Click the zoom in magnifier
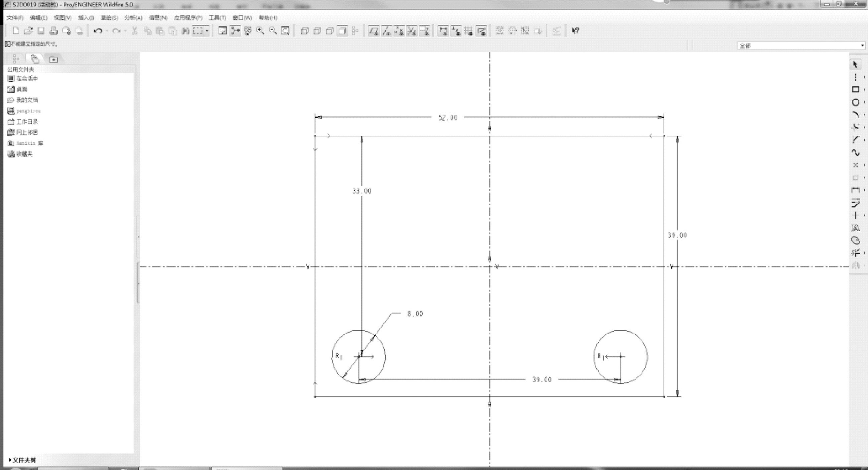This screenshot has width=868, height=470. click(260, 31)
